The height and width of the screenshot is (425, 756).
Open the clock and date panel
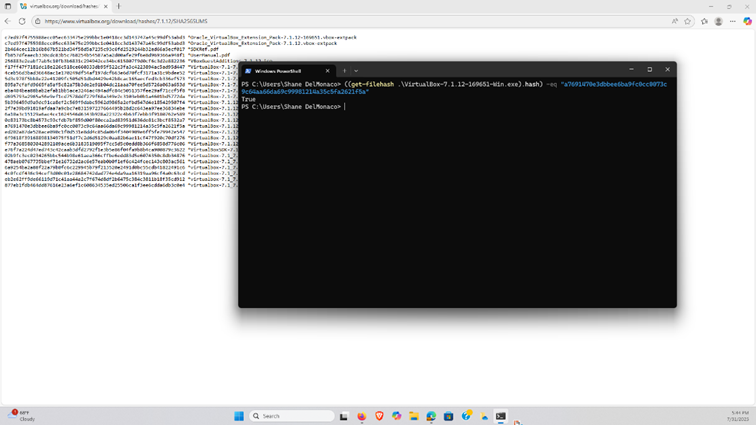[x=738, y=416]
